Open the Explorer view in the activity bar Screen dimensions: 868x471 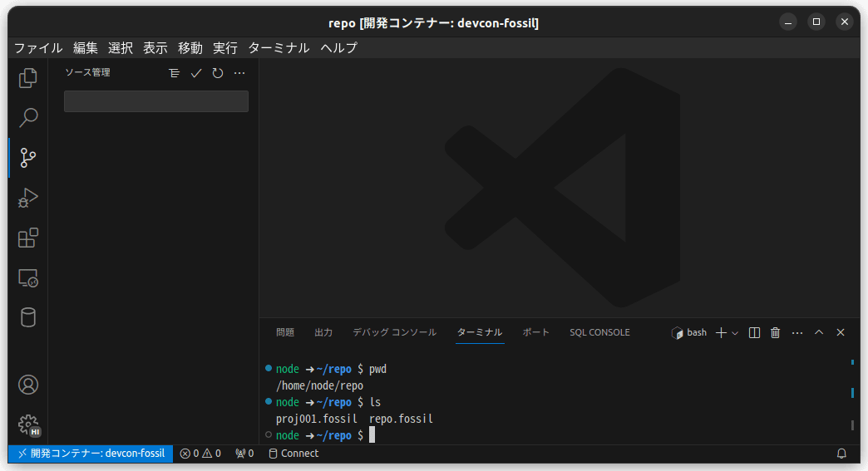coord(27,78)
